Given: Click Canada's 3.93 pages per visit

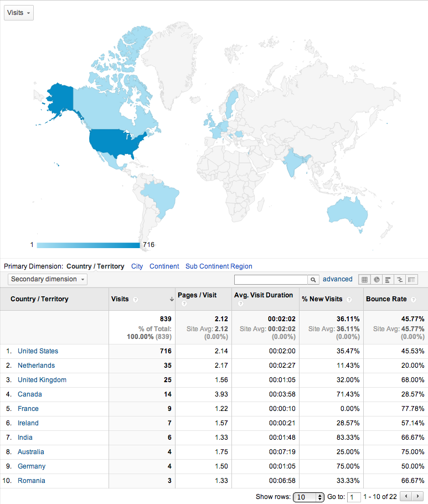Looking at the screenshot, I should click(221, 394).
